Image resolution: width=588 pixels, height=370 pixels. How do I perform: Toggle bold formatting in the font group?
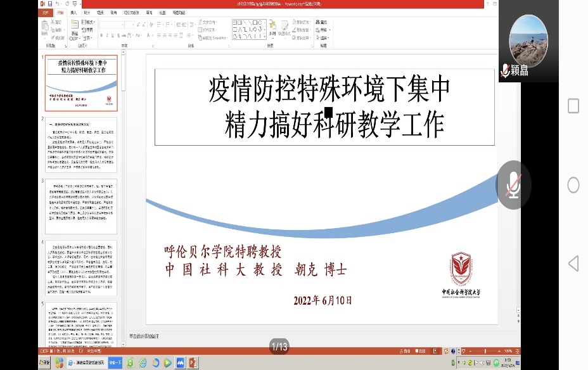coord(101,35)
